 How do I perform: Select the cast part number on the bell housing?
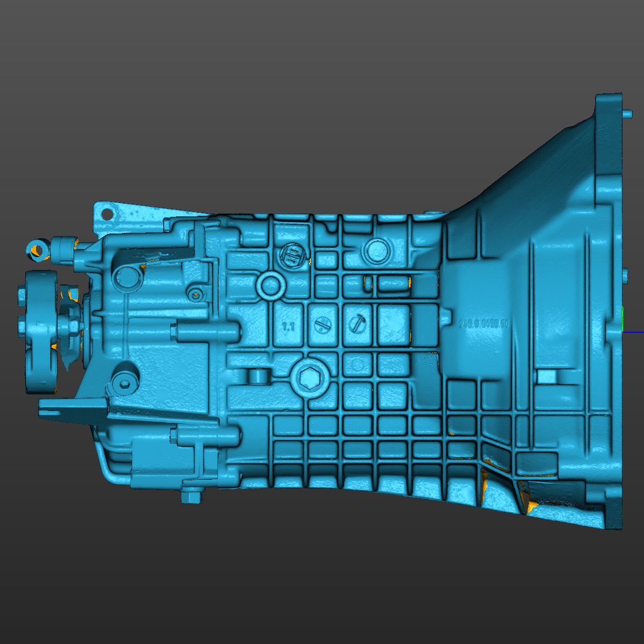(484, 324)
